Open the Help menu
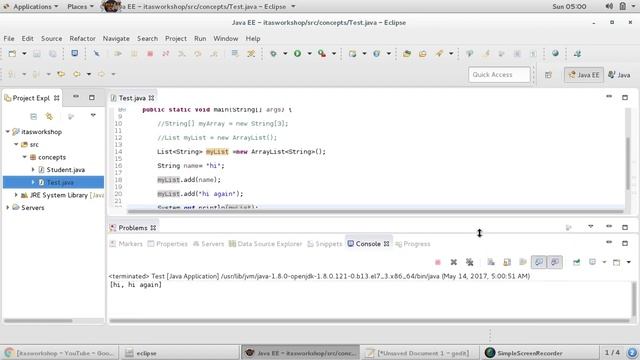Image resolution: width=640 pixels, height=360 pixels. click(x=253, y=38)
